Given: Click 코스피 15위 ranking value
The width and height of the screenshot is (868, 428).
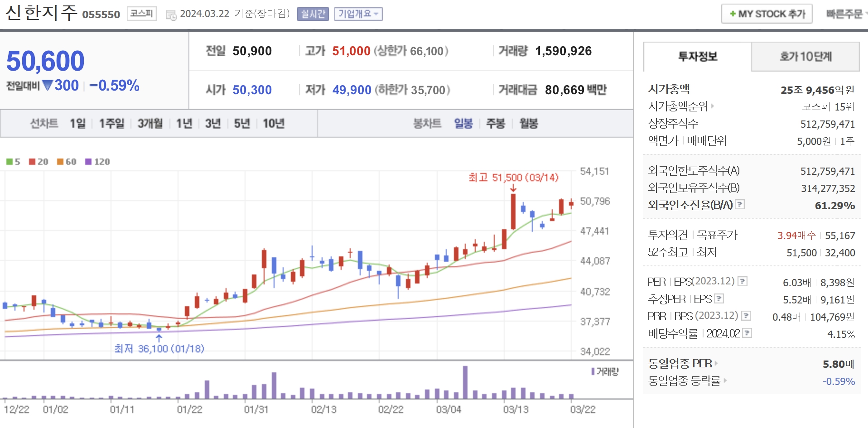Looking at the screenshot, I should click(x=828, y=106).
